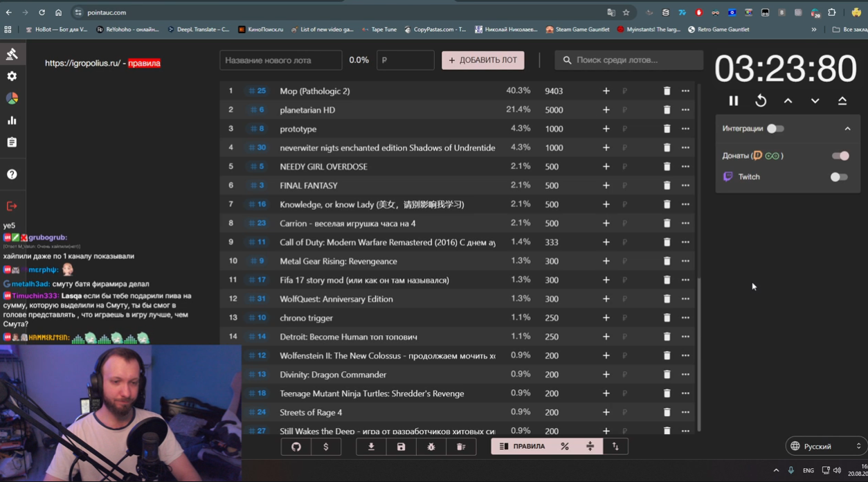This screenshot has height=482, width=868.
Task: Click the clear all lots trash icon
Action: [461, 447]
